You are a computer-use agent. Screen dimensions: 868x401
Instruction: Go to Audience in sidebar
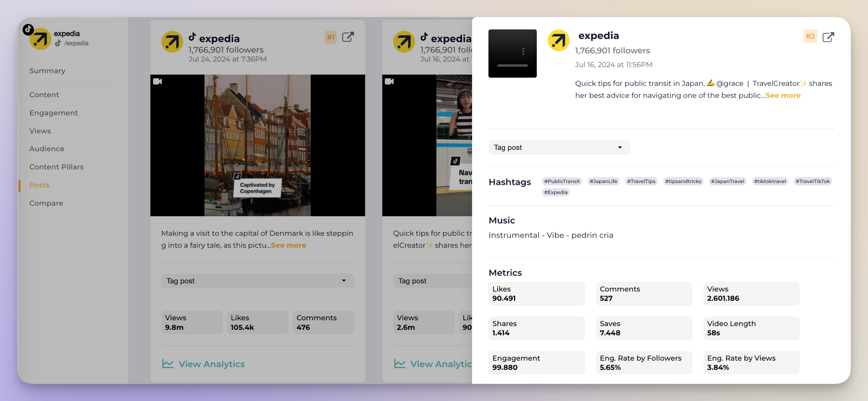[47, 149]
